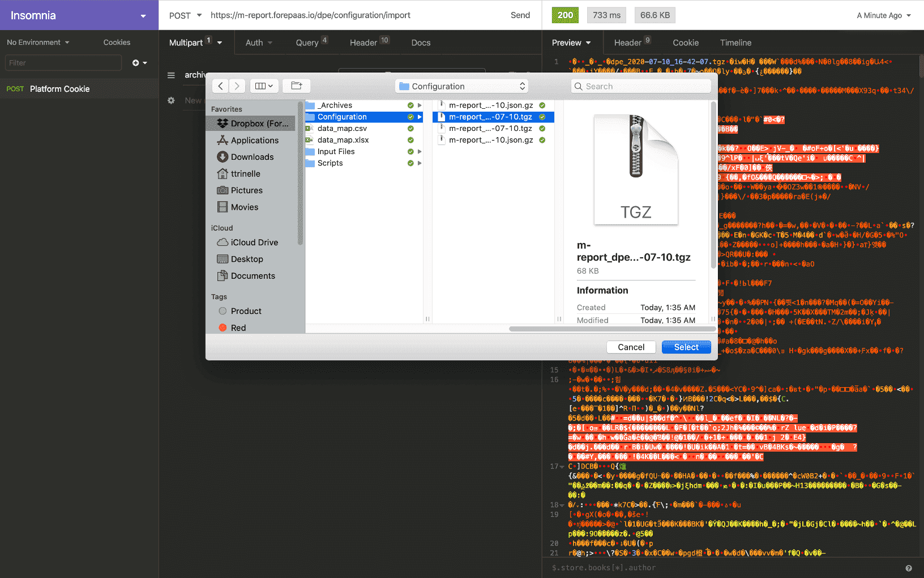Open the Preview mode dropdown

tap(571, 42)
